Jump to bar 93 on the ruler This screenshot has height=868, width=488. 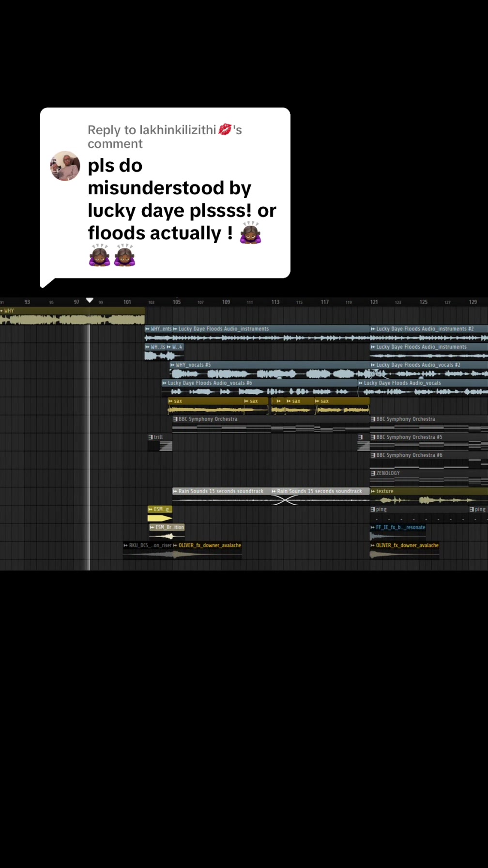point(27,302)
